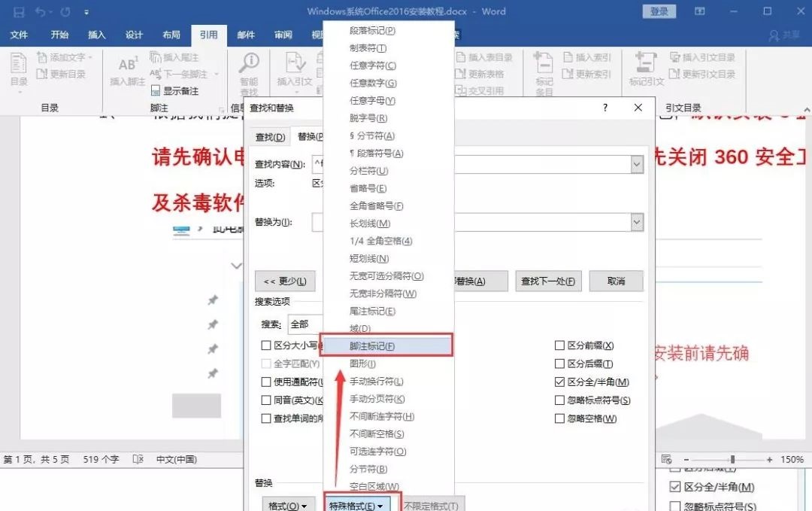Click the 交叉引用 icon

pos(461,91)
